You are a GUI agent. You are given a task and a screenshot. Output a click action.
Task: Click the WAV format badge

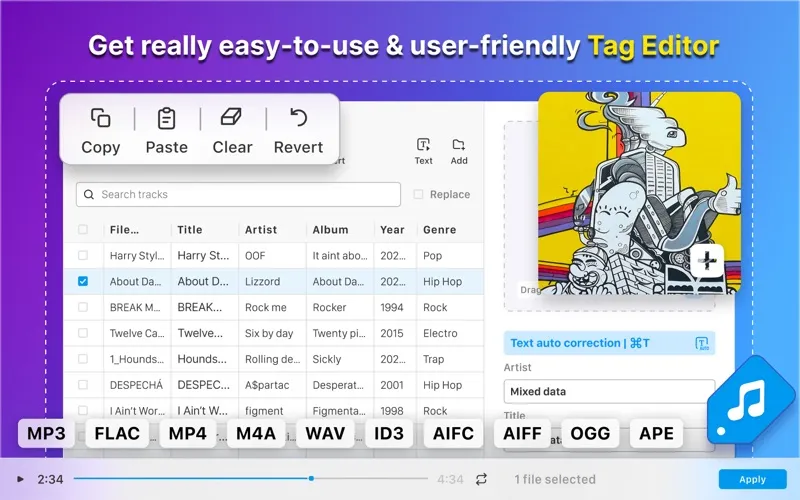(325, 433)
